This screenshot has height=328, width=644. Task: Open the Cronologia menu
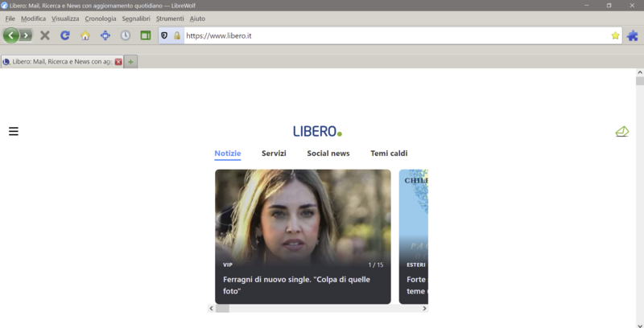click(x=100, y=18)
